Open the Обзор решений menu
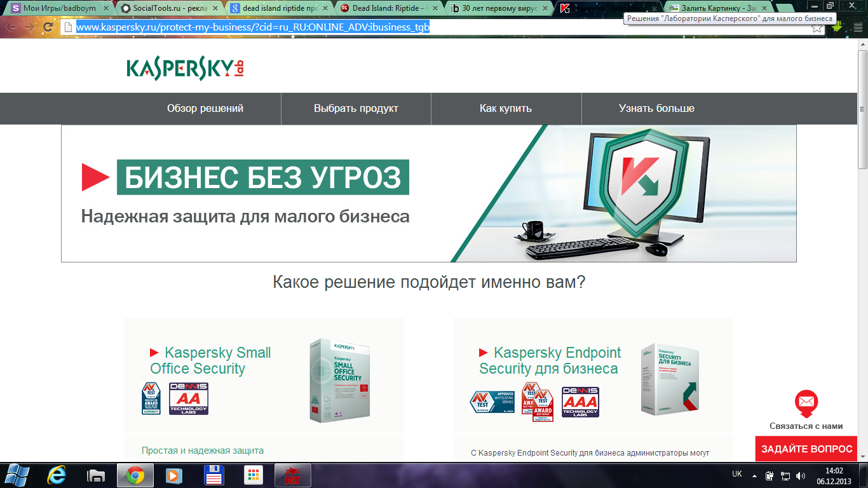 tap(205, 109)
